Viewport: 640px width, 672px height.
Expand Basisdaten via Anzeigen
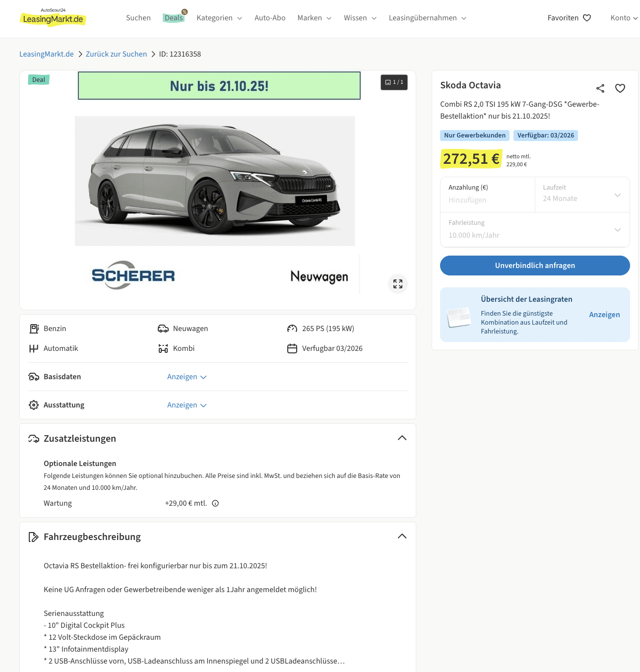(187, 377)
